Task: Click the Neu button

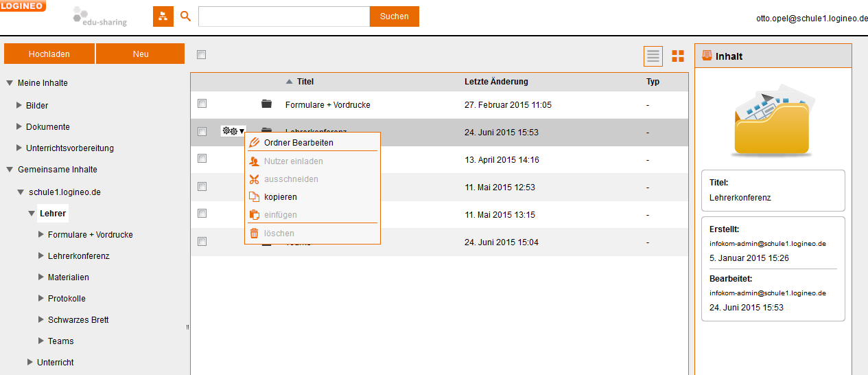Action: (x=141, y=54)
